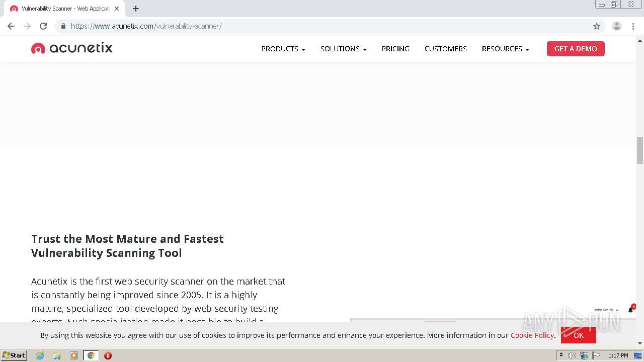Open the Action Center flag icon
The height and width of the screenshot is (362, 644).
pos(597,355)
